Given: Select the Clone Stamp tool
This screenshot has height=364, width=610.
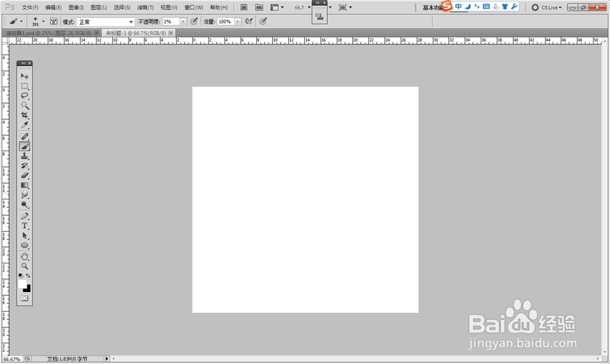Looking at the screenshot, I should point(24,156).
